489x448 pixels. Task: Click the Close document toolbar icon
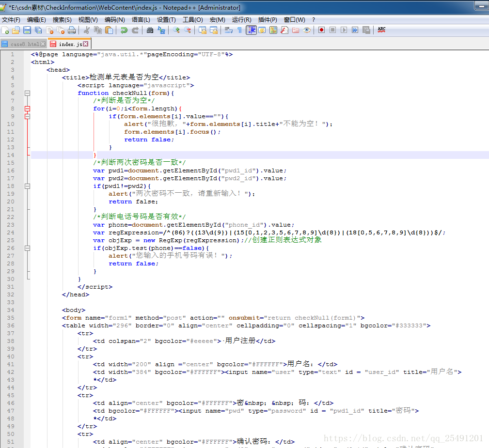click(x=49, y=30)
